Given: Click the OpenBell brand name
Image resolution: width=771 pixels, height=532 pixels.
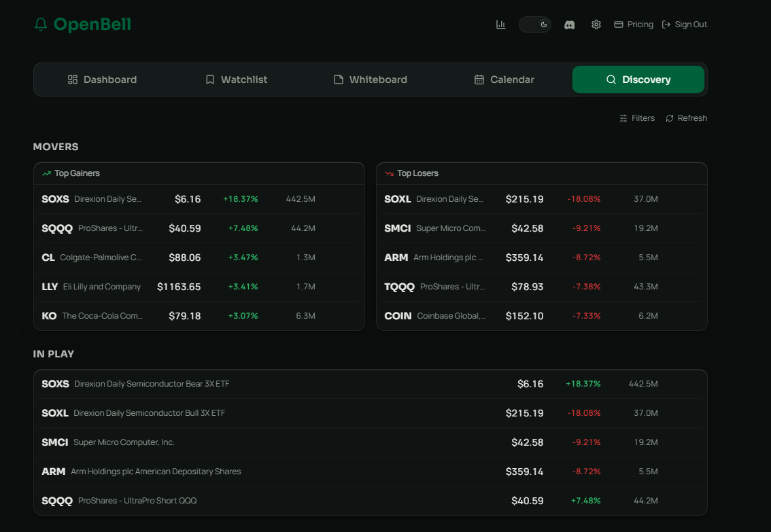Looking at the screenshot, I should click(x=92, y=24).
